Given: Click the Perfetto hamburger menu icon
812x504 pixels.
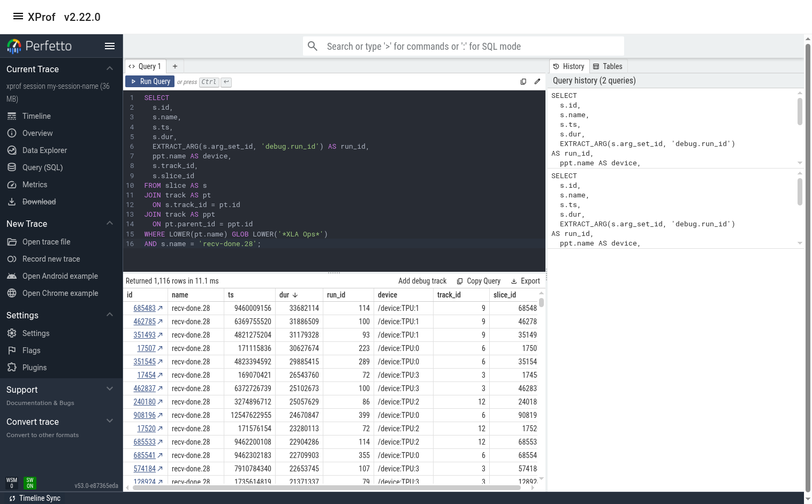Looking at the screenshot, I should pos(110,46).
